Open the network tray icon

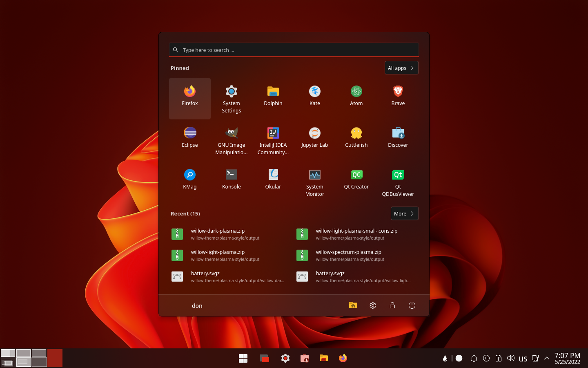(x=535, y=359)
